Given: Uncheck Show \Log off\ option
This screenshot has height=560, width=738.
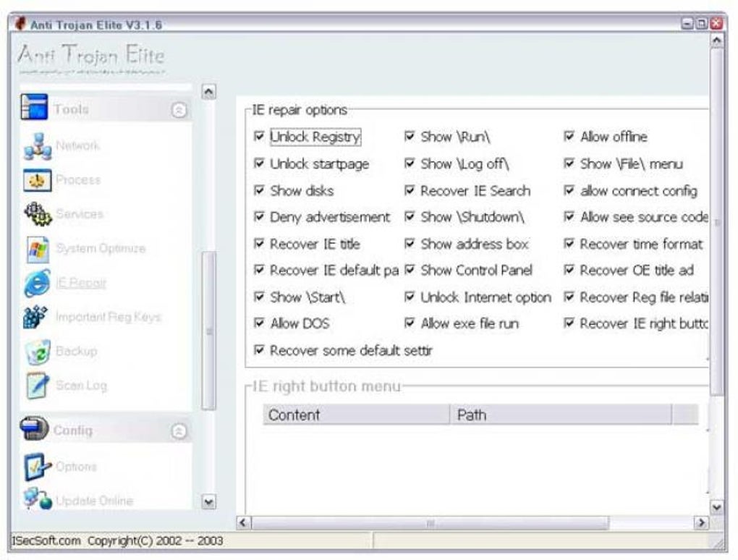Looking at the screenshot, I should pos(410,164).
